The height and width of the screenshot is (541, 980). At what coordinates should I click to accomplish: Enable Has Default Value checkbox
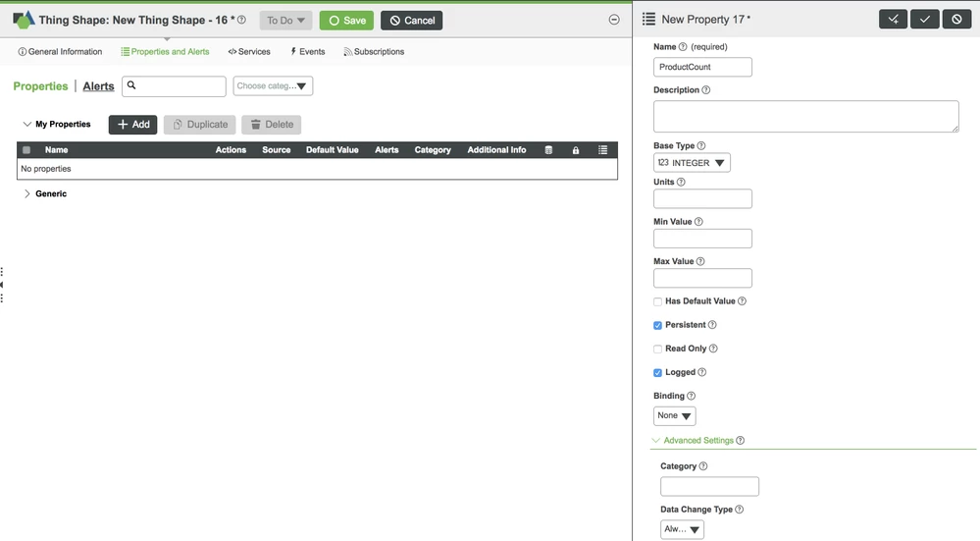[x=657, y=301]
